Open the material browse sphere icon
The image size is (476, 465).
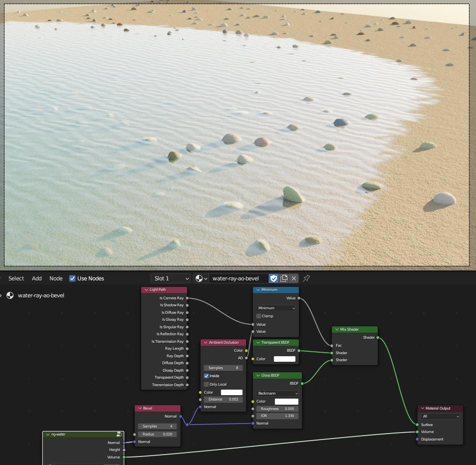pos(201,278)
